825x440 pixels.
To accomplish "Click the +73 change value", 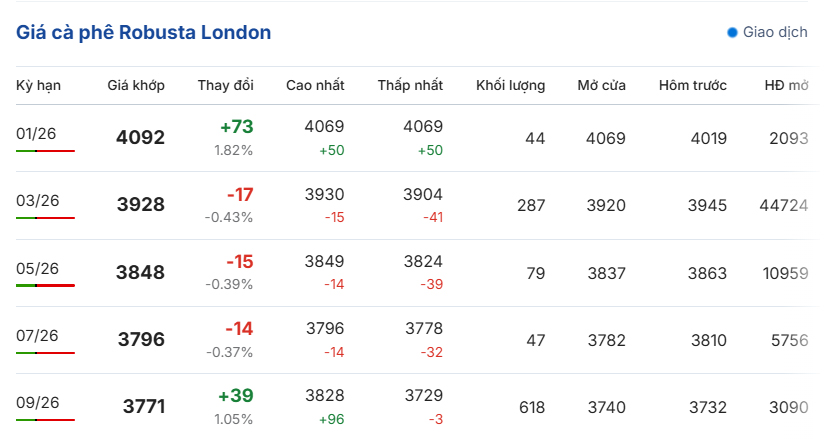I will point(237,127).
